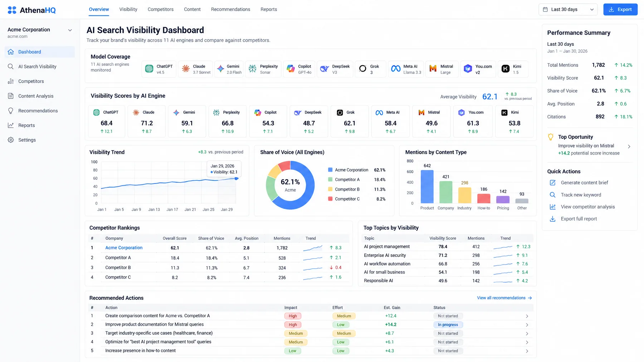The height and width of the screenshot is (362, 644).
Task: Click Export full report download icon
Action: [x=552, y=219]
